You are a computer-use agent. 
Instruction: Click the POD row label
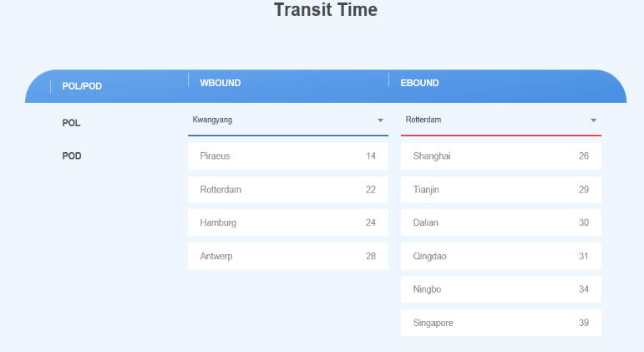point(73,156)
